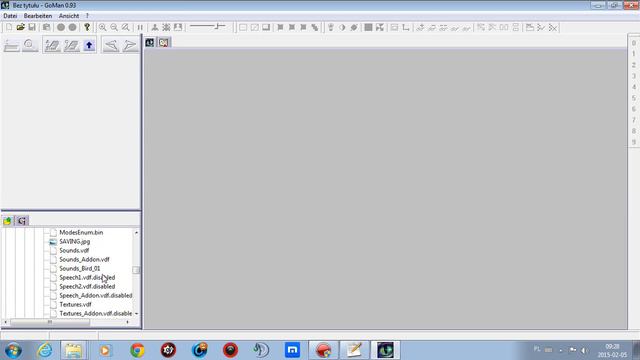The height and width of the screenshot is (360, 640).
Task: Open Google Chrome from taskbar
Action: click(138, 350)
